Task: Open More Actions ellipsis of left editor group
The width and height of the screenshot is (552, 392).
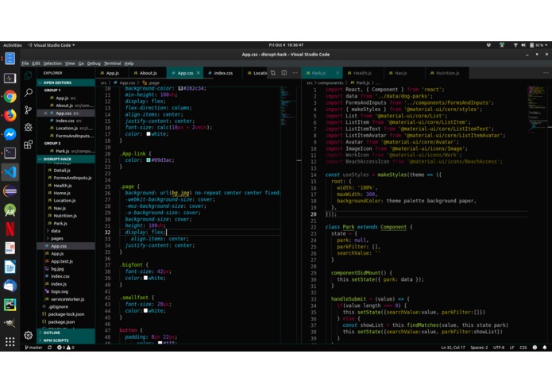Action: [295, 73]
